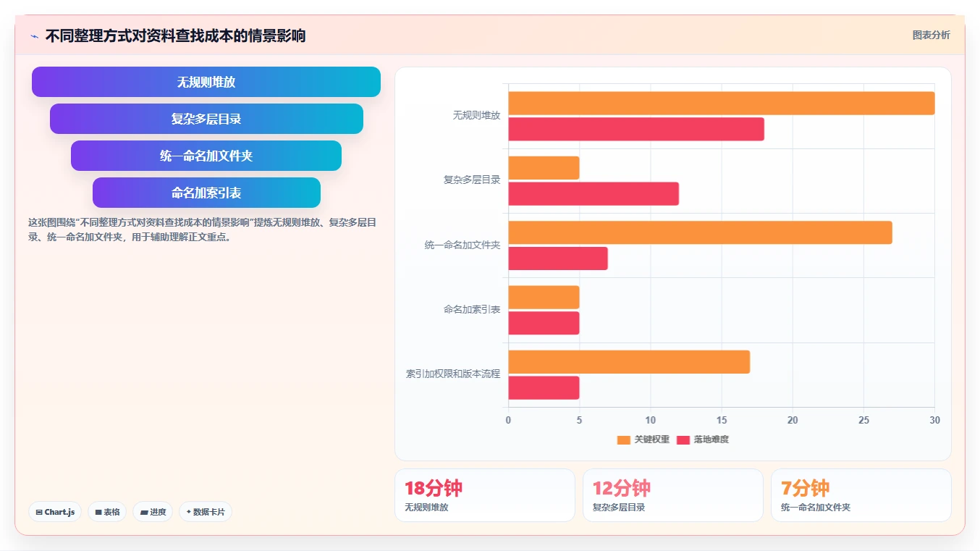Click the lightning icon beside the title
The width and height of the screenshot is (980, 551).
pyautogui.click(x=34, y=36)
